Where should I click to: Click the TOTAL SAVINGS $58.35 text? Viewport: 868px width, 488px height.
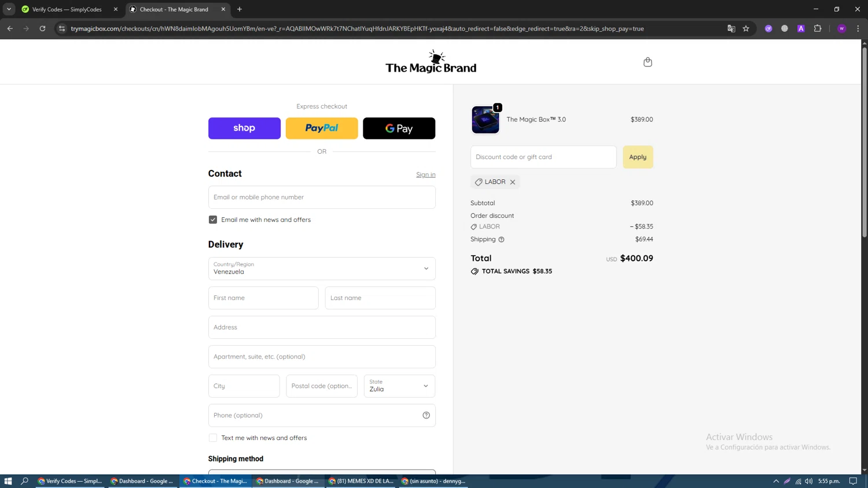(x=517, y=271)
